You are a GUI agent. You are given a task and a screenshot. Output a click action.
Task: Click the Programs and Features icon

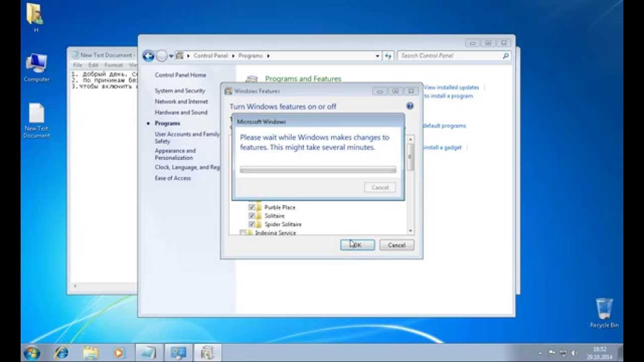pos(252,79)
